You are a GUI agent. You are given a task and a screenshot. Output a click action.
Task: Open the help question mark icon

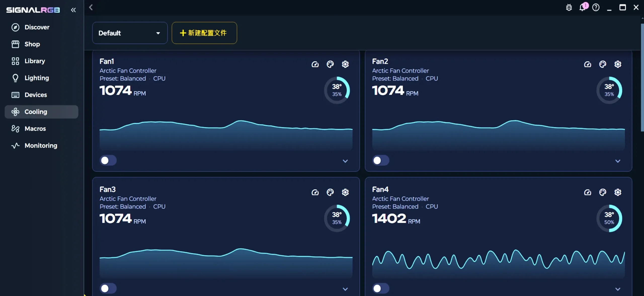click(596, 8)
